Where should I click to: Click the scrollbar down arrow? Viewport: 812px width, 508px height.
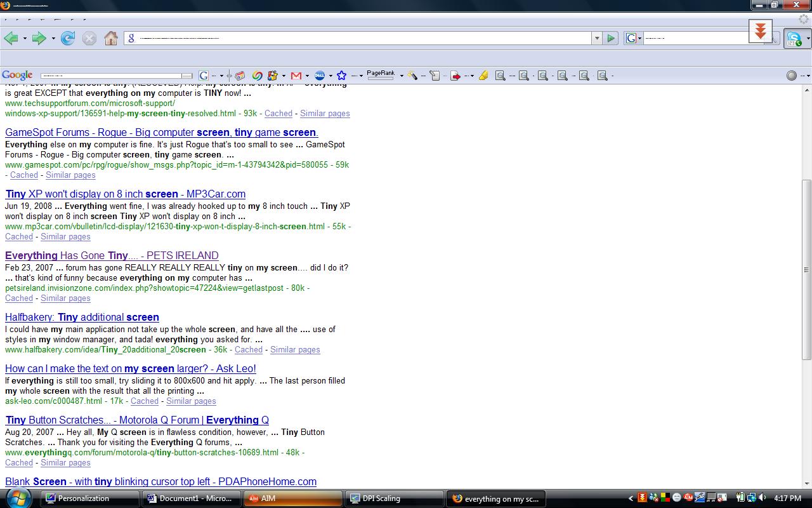click(x=806, y=483)
